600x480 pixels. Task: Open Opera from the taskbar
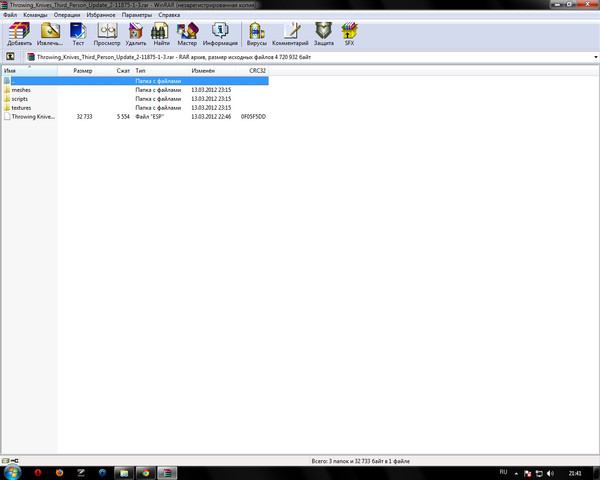(x=38, y=473)
